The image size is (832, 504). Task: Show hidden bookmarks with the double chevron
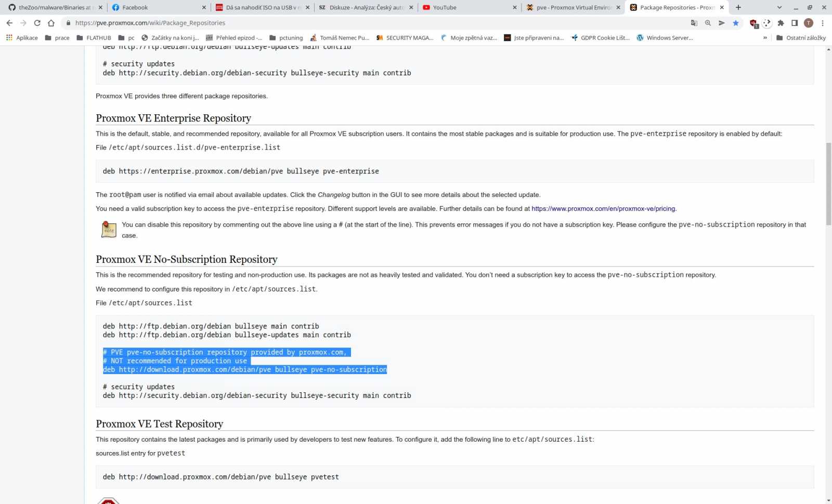765,38
